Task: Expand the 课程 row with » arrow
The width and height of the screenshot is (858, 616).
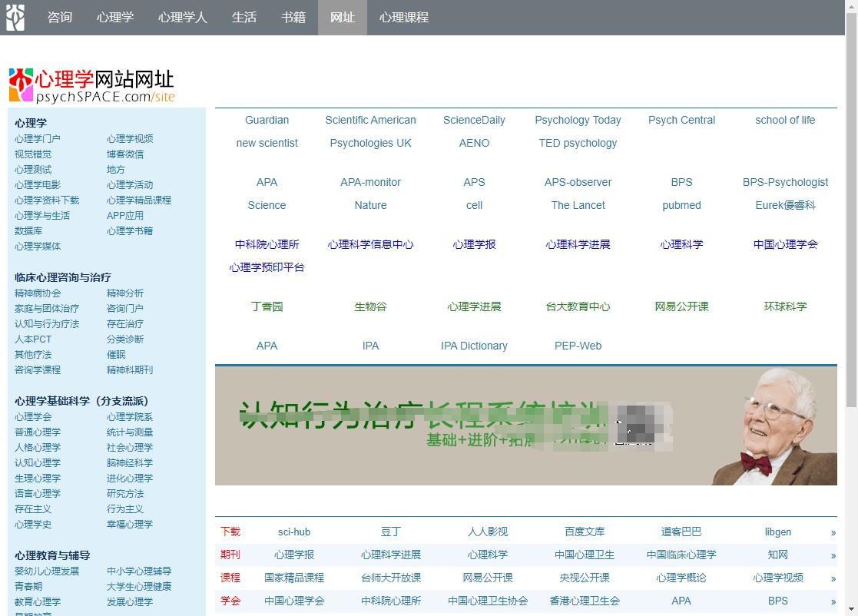Action: [x=833, y=578]
